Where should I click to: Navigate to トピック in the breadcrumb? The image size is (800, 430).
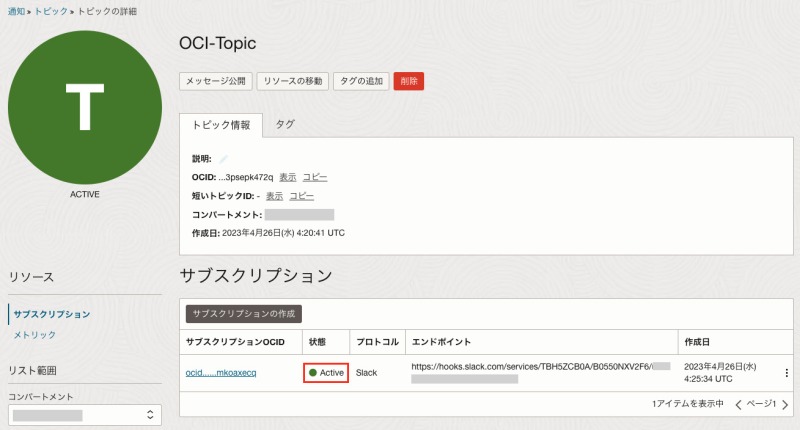53,11
